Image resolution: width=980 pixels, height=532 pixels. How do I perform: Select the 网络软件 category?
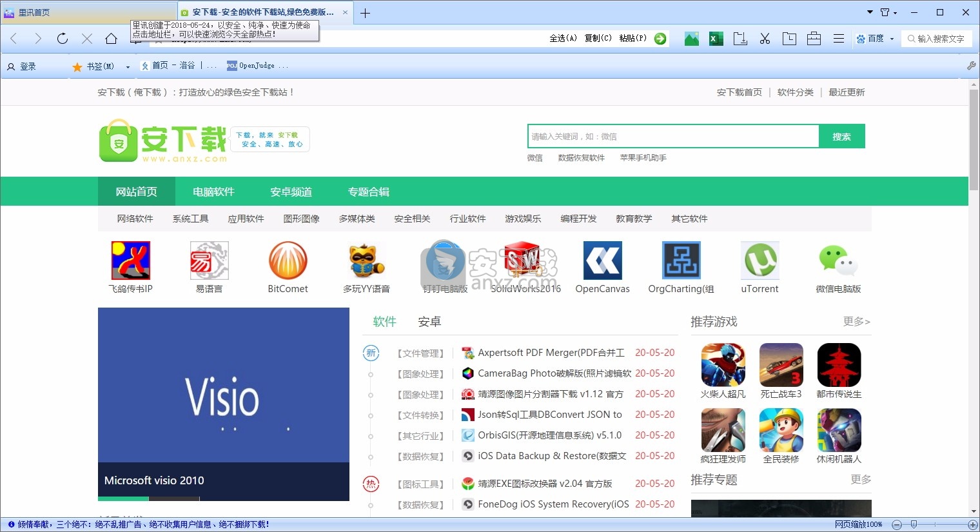point(135,219)
